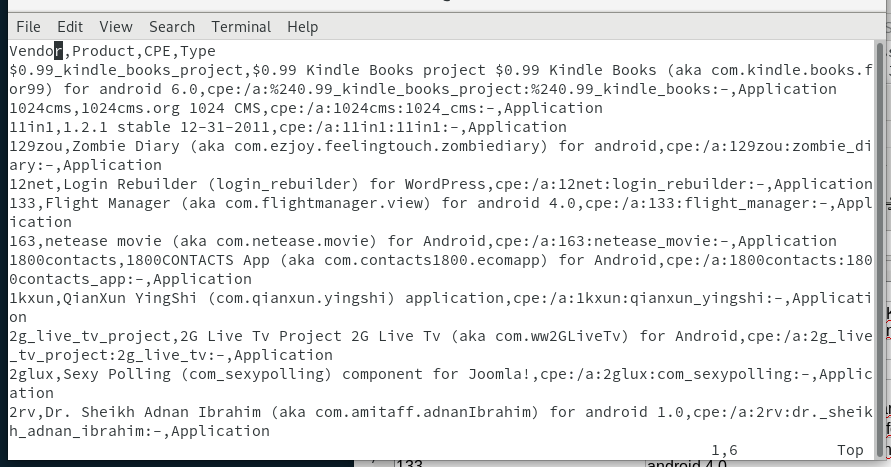This screenshot has height=467, width=891.
Task: Click 'com.amitaff.adnanIbrahim' text
Action: tap(423, 412)
